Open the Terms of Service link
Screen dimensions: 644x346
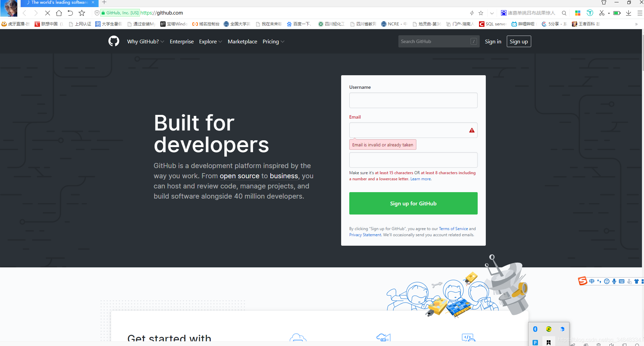pyautogui.click(x=453, y=229)
